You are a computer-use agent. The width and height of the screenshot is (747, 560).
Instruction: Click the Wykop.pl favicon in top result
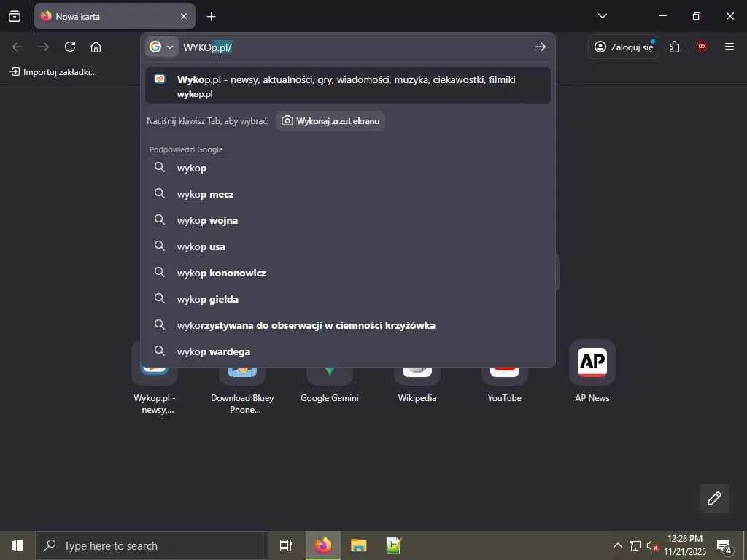(x=160, y=79)
